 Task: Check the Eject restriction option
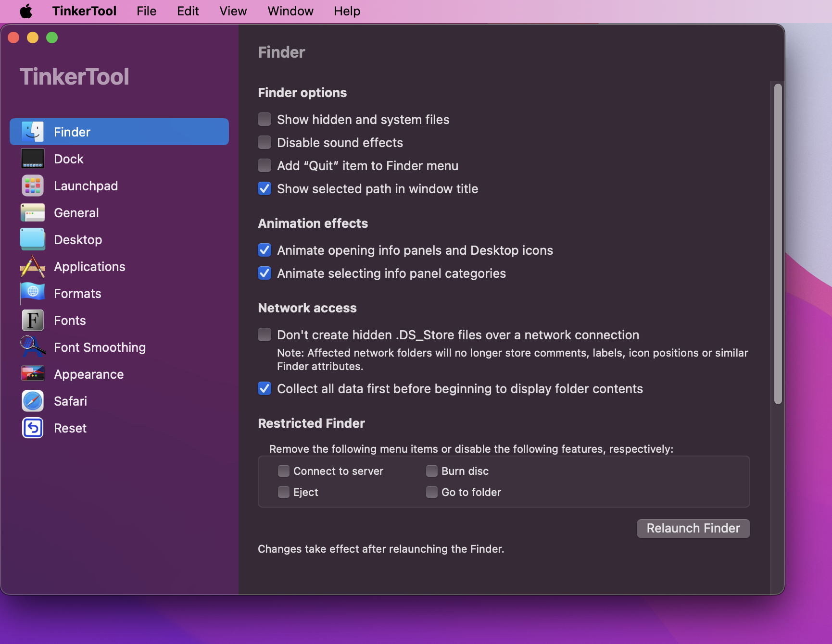coord(283,492)
